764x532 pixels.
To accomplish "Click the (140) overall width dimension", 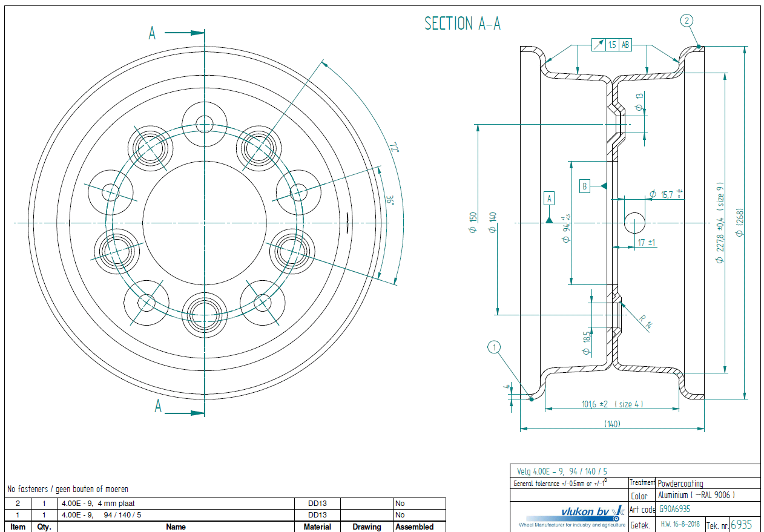I will pyautogui.click(x=612, y=424).
